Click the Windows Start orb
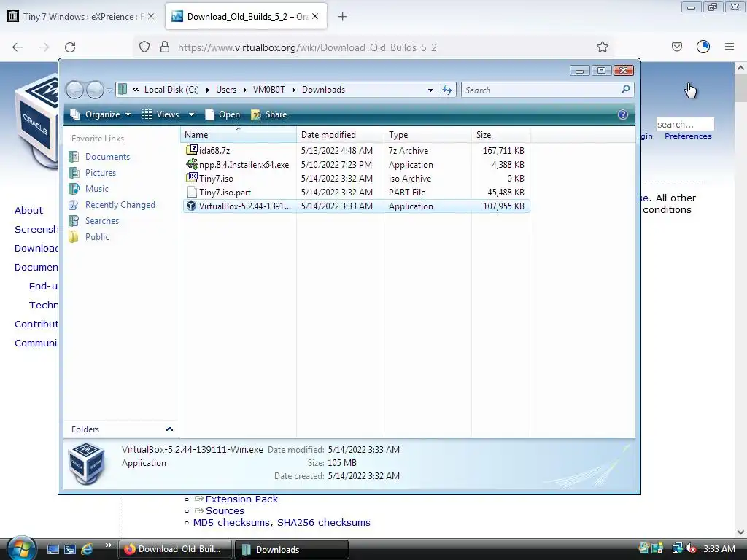747x560 pixels. pos(20,548)
